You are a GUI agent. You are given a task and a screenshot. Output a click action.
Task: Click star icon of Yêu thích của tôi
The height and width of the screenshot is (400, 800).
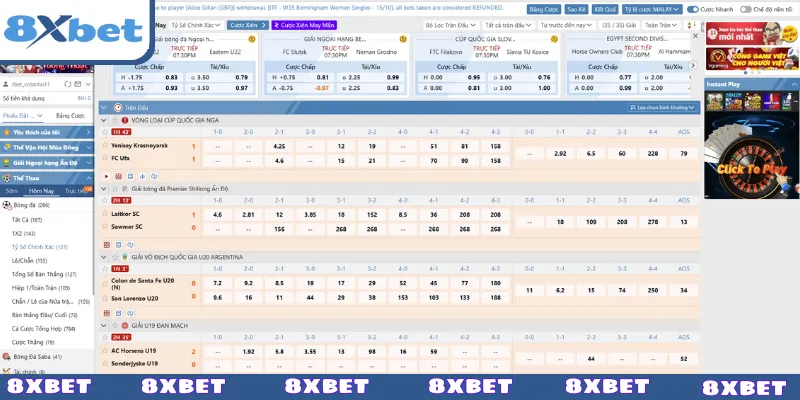click(x=7, y=132)
